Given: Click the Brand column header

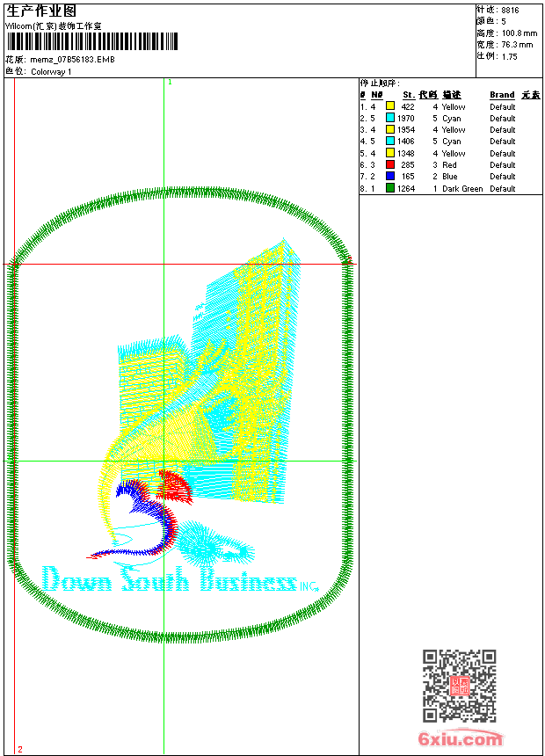Looking at the screenshot, I should click(x=502, y=95).
